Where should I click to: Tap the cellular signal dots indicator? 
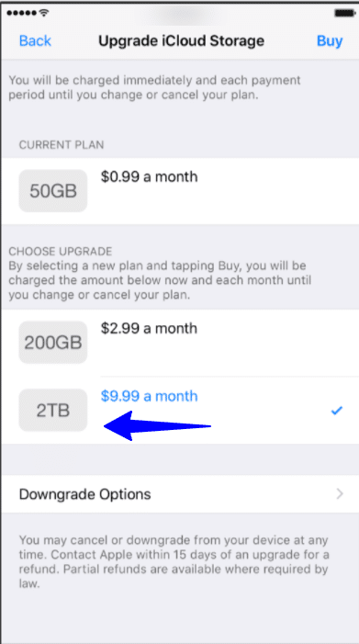[x=22, y=13]
